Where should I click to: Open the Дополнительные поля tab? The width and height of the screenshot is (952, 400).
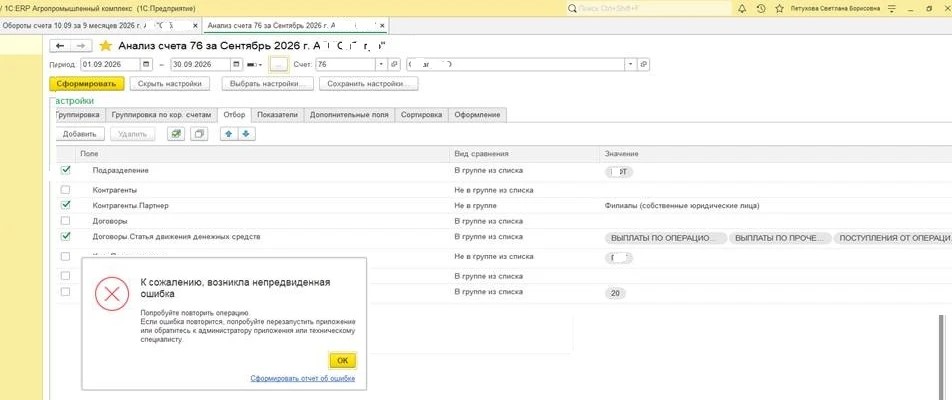[349, 115]
